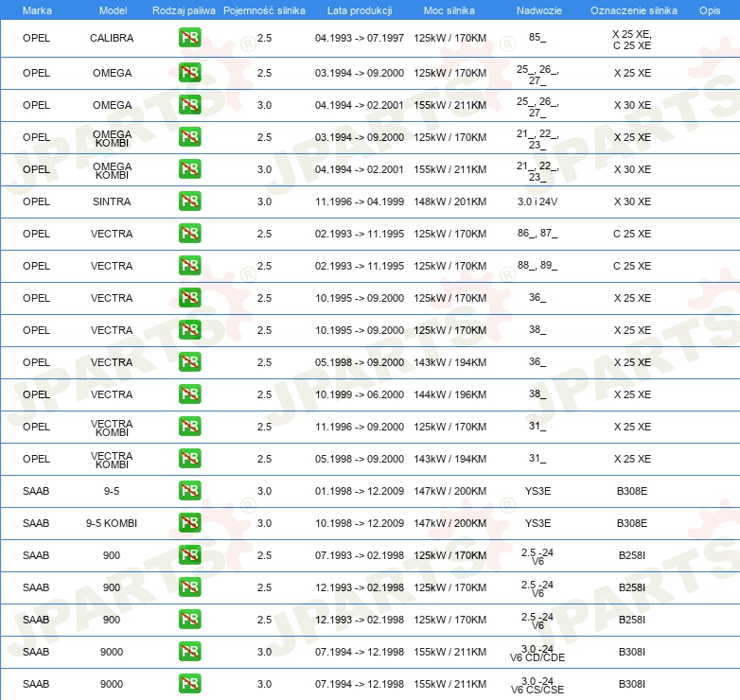
Task: Click the Nadwozie column header
Action: coord(539,10)
